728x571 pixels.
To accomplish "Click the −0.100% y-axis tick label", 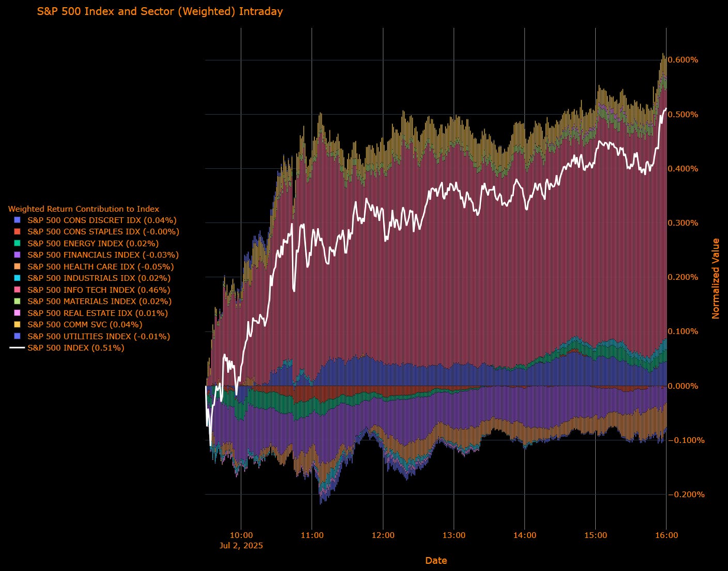I will 686,440.
